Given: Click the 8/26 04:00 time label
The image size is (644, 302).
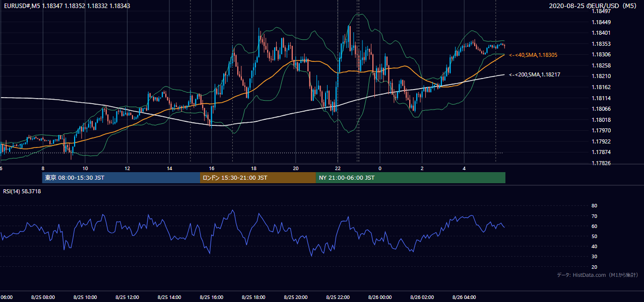Looking at the screenshot, I should [x=464, y=297].
